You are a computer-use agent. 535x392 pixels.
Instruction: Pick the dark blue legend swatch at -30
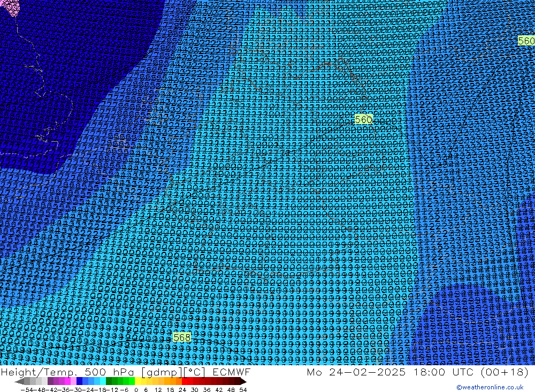(80, 381)
